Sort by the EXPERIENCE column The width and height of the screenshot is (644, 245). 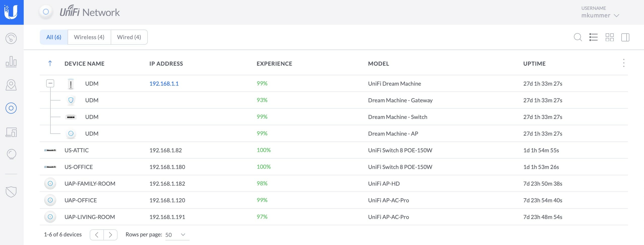coord(274,64)
